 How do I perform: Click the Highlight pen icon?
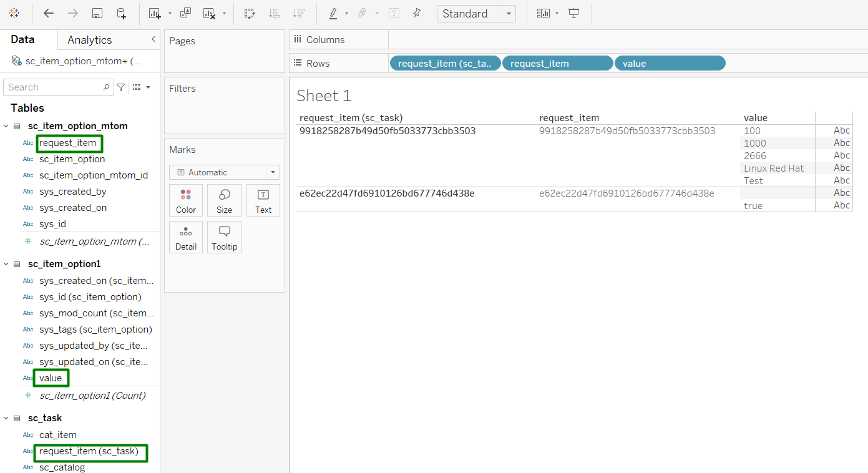pyautogui.click(x=333, y=14)
